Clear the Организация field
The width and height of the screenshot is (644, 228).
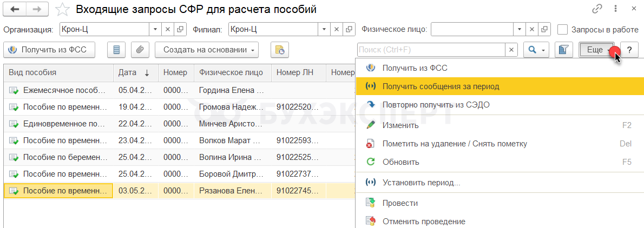[168, 30]
